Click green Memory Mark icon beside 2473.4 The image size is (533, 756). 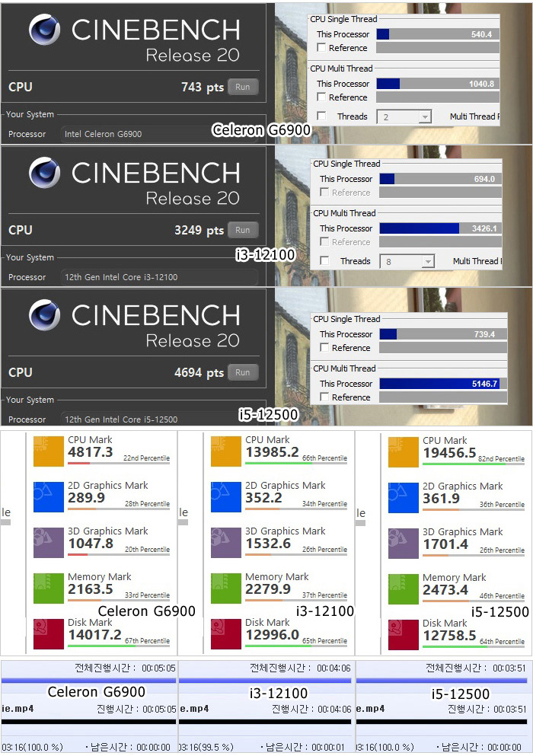[404, 589]
